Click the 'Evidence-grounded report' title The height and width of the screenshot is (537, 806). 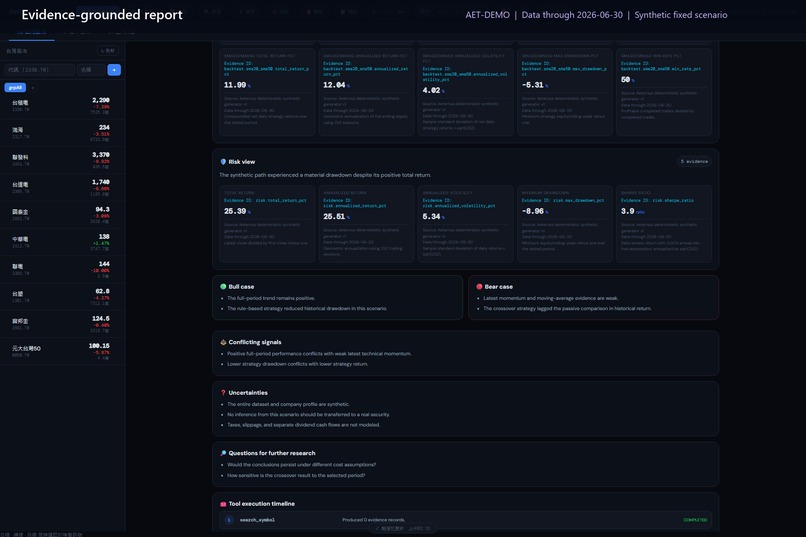(102, 14)
